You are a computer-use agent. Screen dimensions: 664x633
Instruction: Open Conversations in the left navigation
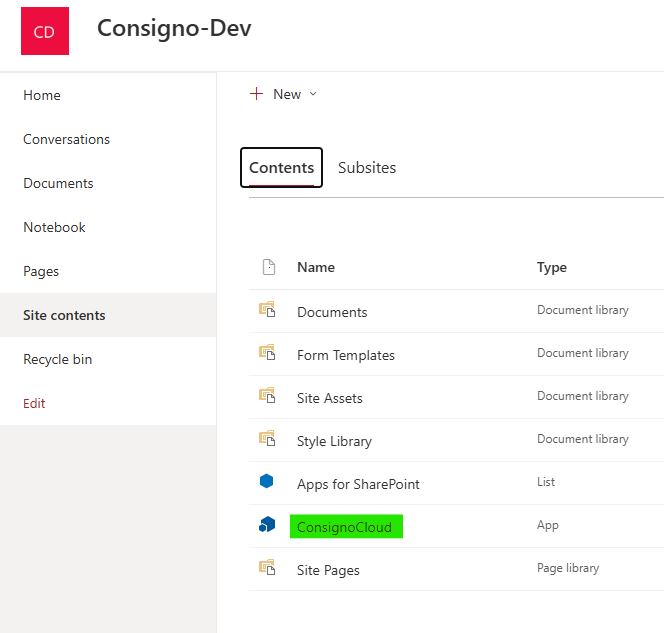pos(66,139)
